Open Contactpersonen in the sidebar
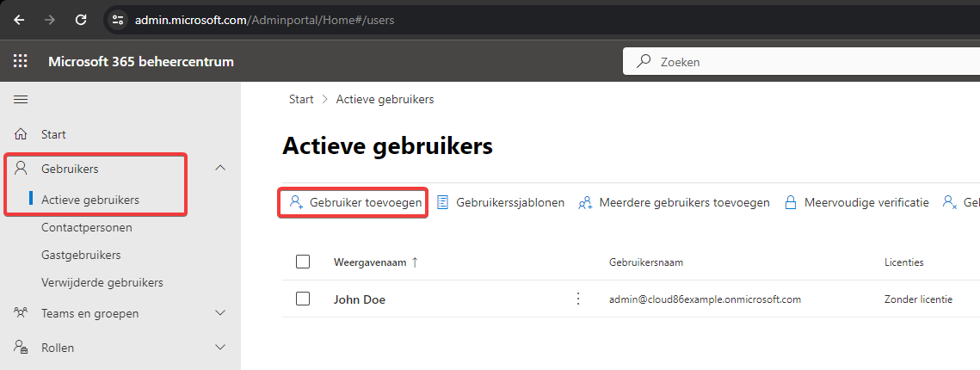Viewport: 980px width, 370px height. coord(87,227)
